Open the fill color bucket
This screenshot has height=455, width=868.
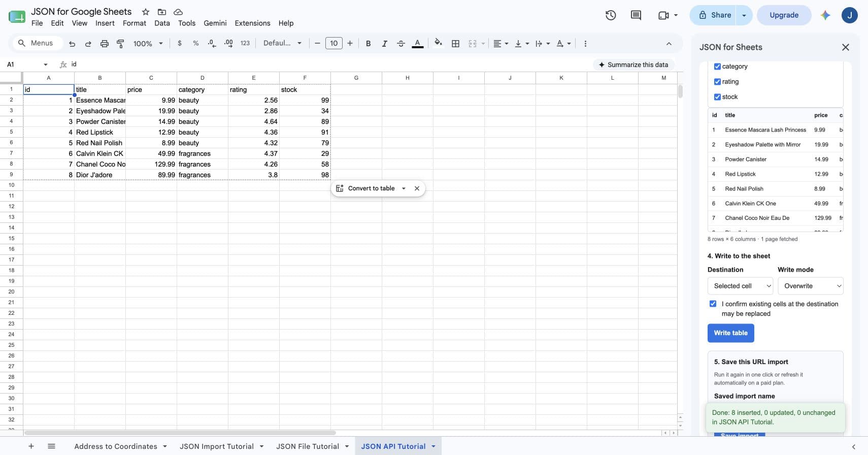point(439,43)
